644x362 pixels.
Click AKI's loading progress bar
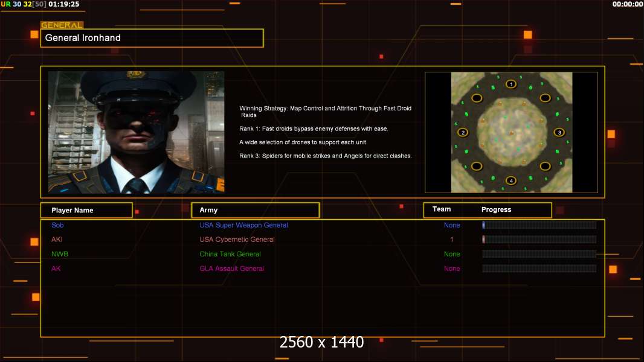pos(539,240)
